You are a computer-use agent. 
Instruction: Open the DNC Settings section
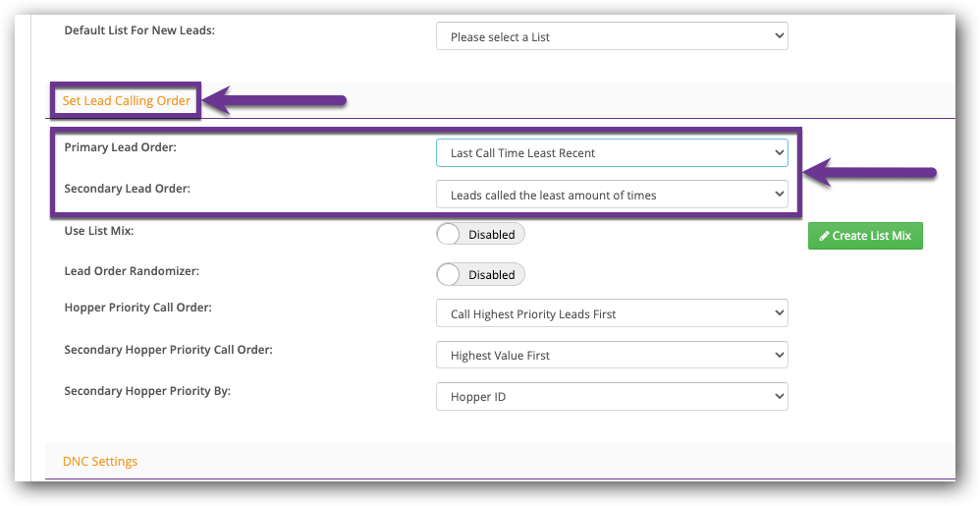pyautogui.click(x=100, y=461)
